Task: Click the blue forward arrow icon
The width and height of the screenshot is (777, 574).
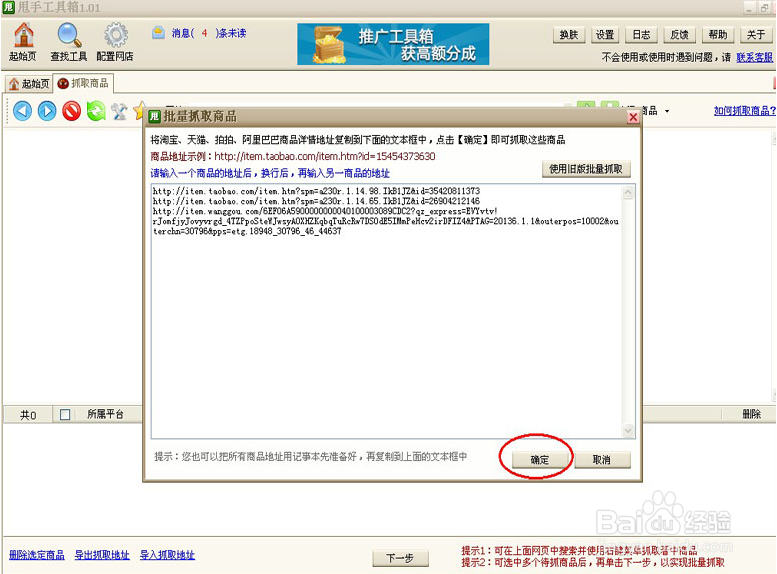Action: 47,111
